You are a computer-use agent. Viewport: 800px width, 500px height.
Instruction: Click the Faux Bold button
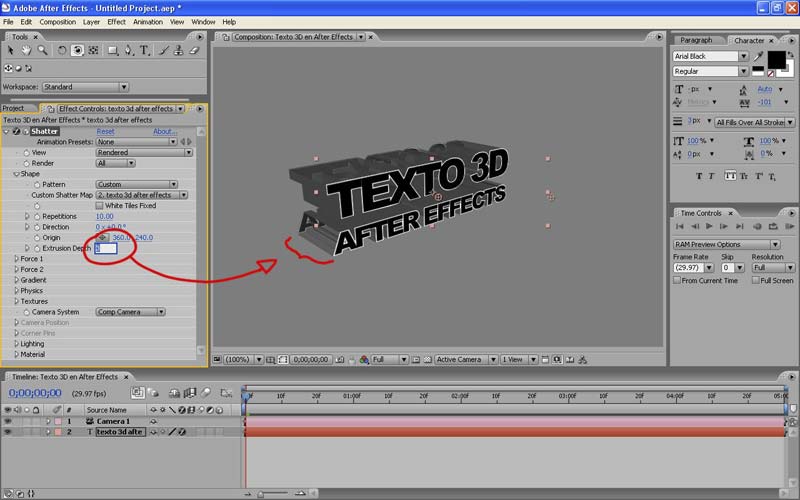[x=699, y=176]
